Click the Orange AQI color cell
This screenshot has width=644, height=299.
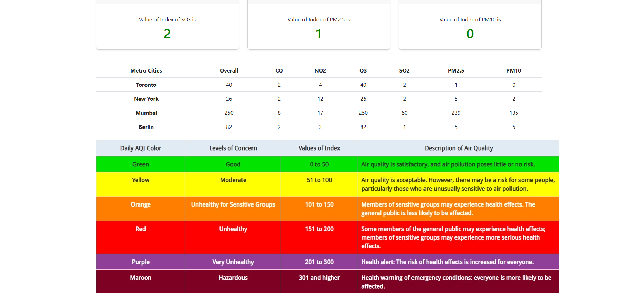141,209
